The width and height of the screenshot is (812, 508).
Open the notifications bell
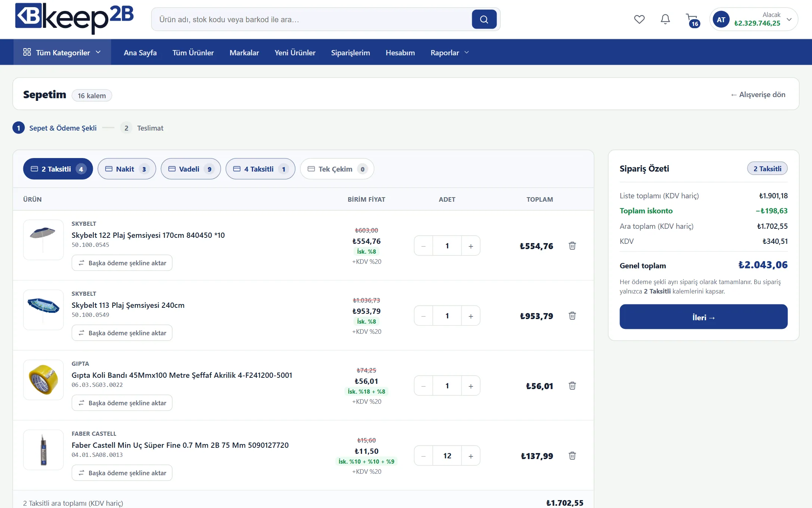click(x=665, y=19)
